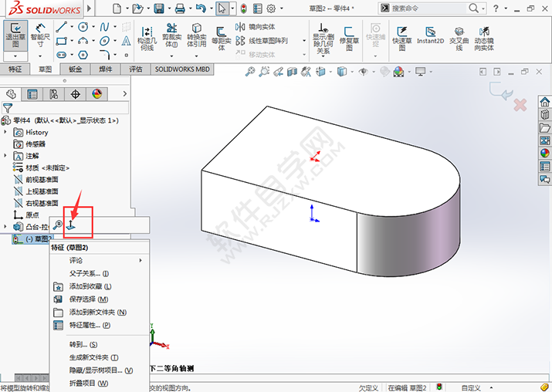The height and width of the screenshot is (392, 552).
Task: Click Dynamic Mirror Entities (动态镜向实体)
Action: 484,38
